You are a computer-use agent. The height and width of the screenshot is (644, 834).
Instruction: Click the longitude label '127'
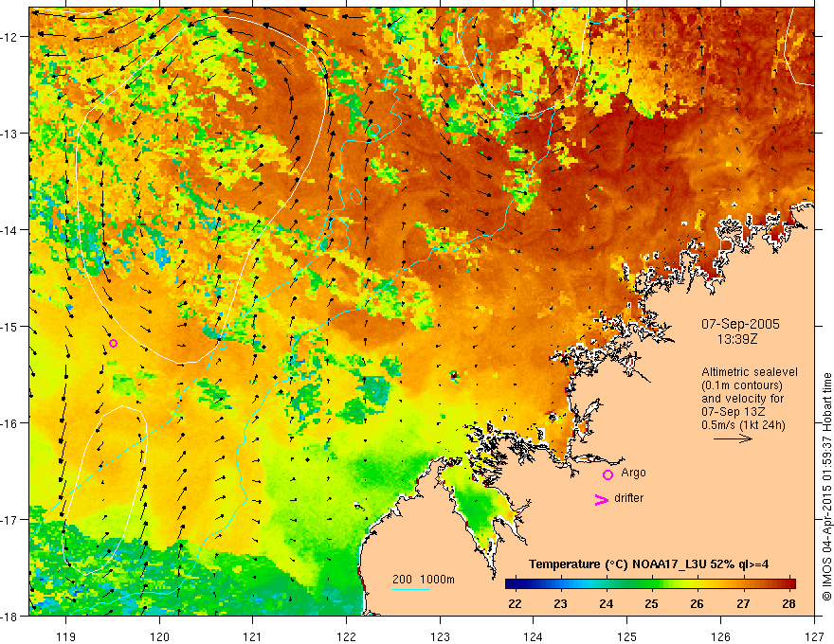[814, 636]
